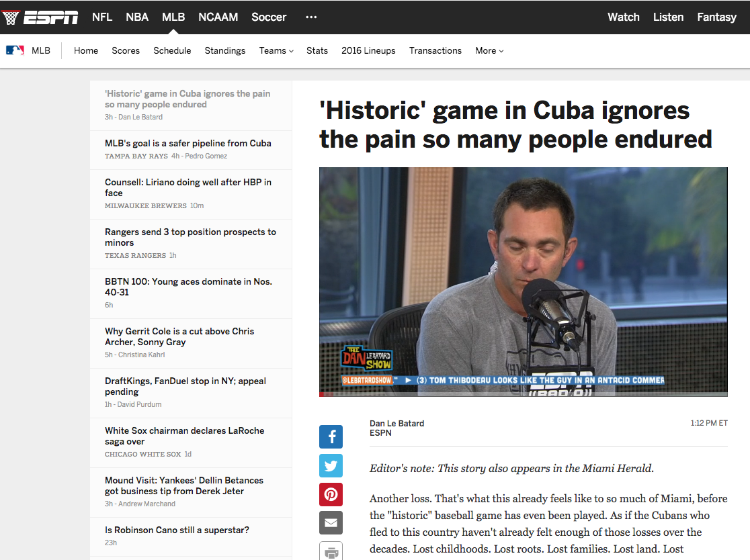Open the Scores tab
This screenshot has width=750, height=560.
pyautogui.click(x=126, y=51)
